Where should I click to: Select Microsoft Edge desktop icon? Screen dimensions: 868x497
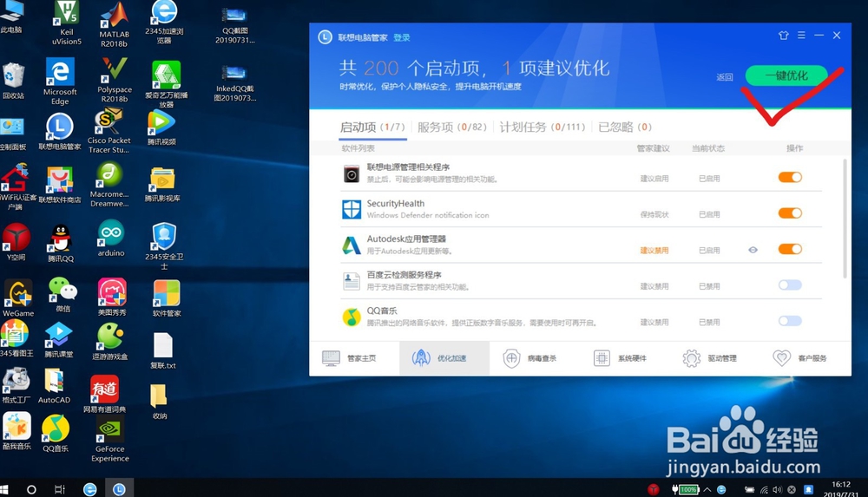pyautogui.click(x=60, y=82)
